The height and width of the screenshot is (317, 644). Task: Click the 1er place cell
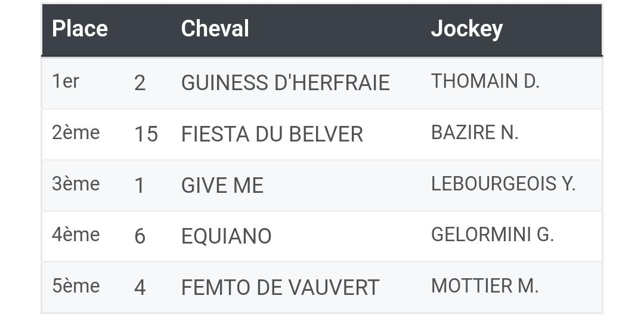(66, 81)
